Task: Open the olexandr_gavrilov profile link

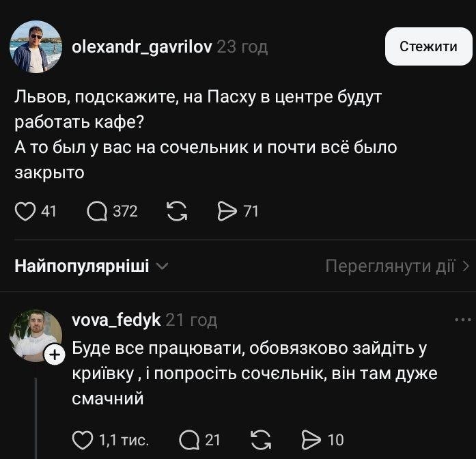Action: pos(141,46)
